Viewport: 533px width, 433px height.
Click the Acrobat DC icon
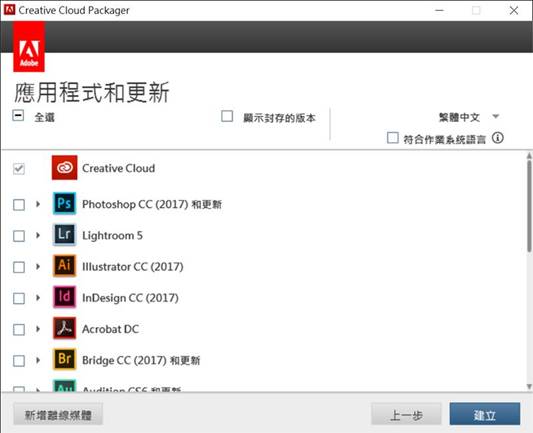pyautogui.click(x=64, y=328)
